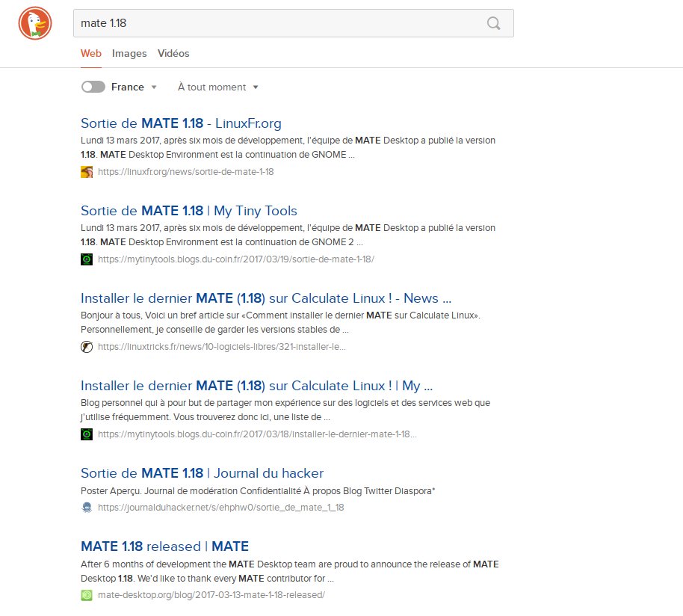Click the linuxtricks.fr favicon

pos(87,347)
